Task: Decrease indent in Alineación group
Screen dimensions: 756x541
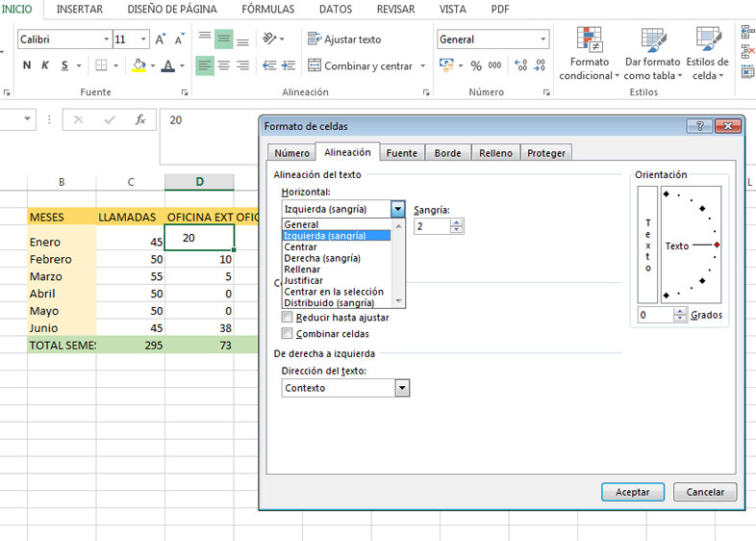Action: click(x=269, y=65)
